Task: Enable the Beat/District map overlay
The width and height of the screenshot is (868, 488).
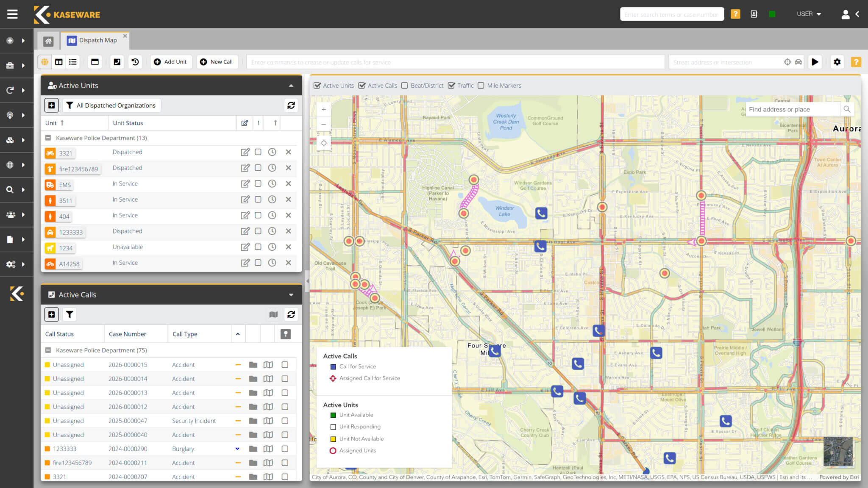Action: (404, 86)
